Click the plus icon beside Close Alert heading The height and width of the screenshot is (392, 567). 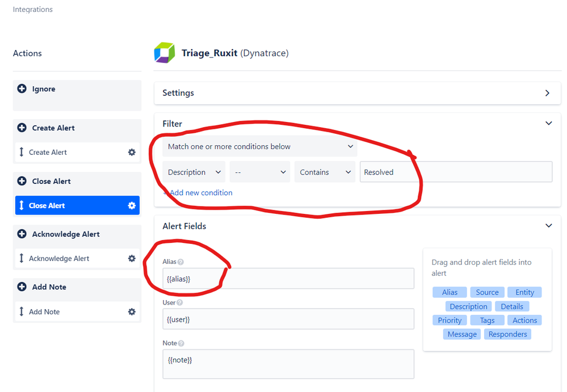pos(22,181)
